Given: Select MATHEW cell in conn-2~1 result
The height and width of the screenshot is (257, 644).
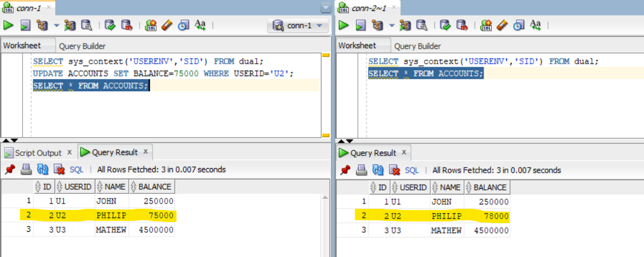Looking at the screenshot, I should (448, 230).
